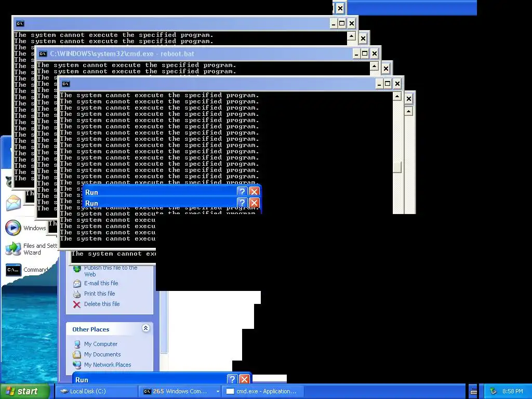Open the Start menu

pyautogui.click(x=25, y=391)
